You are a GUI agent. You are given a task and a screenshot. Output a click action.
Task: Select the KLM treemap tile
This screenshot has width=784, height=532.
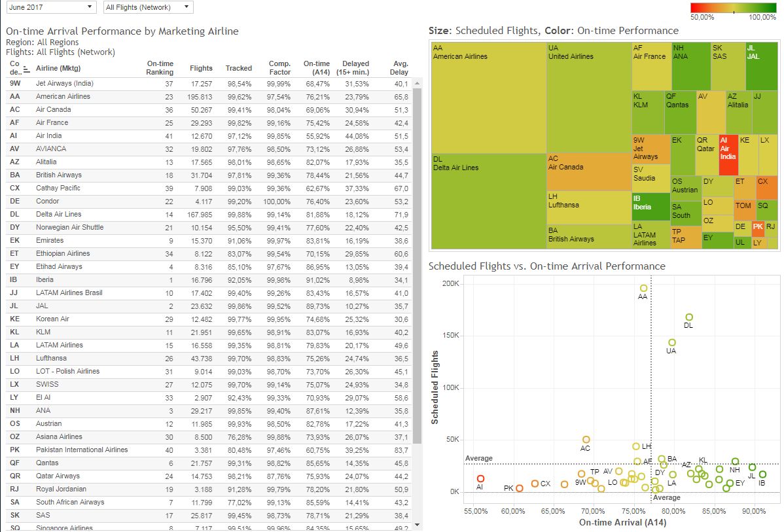pyautogui.click(x=648, y=113)
